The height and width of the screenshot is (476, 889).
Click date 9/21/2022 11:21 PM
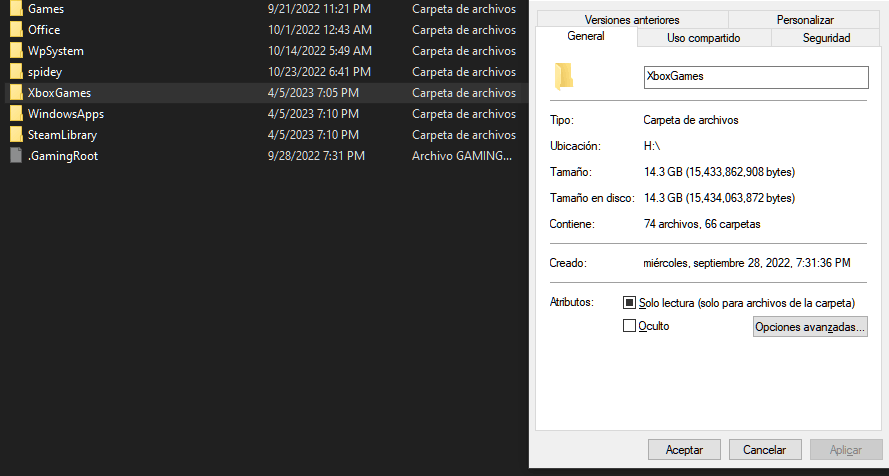320,8
